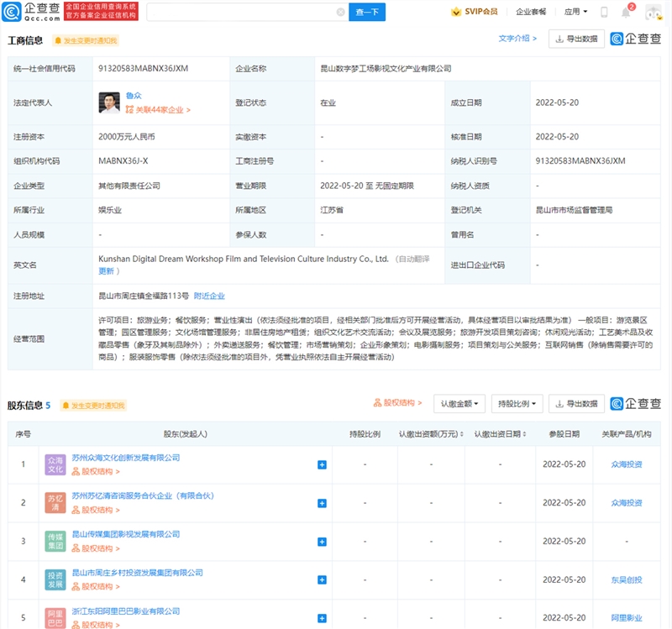
Task: Clear the search field with the X icon
Action: (x=341, y=12)
